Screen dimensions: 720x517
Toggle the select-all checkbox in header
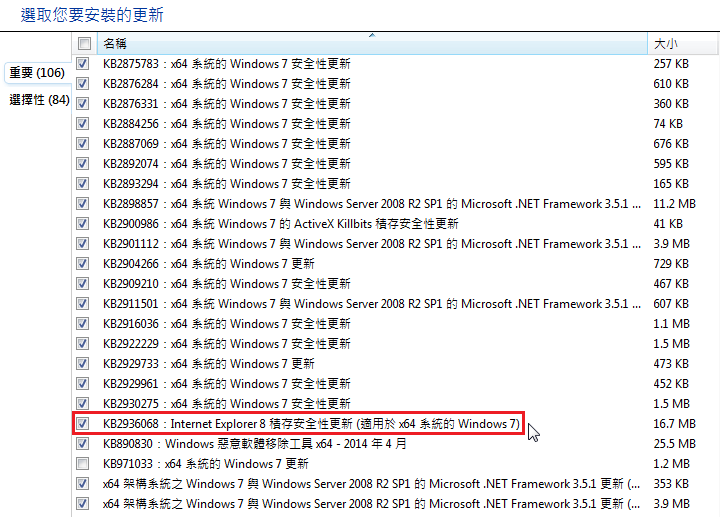pos(84,44)
